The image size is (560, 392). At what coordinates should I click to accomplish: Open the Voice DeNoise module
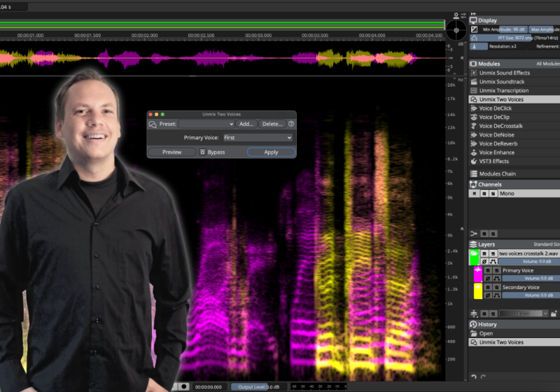(514, 135)
